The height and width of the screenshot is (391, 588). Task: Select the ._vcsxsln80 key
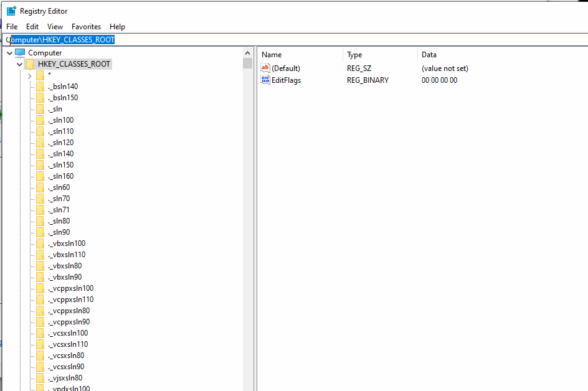pos(66,356)
